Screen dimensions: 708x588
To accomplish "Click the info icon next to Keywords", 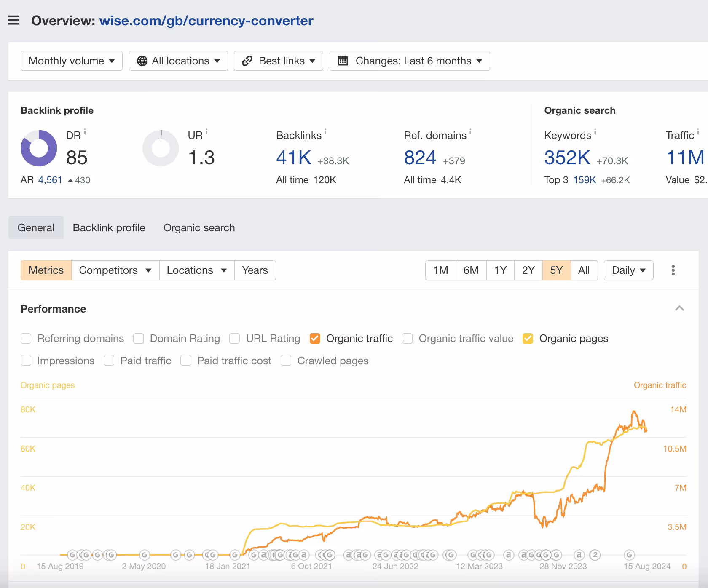I will point(595,132).
